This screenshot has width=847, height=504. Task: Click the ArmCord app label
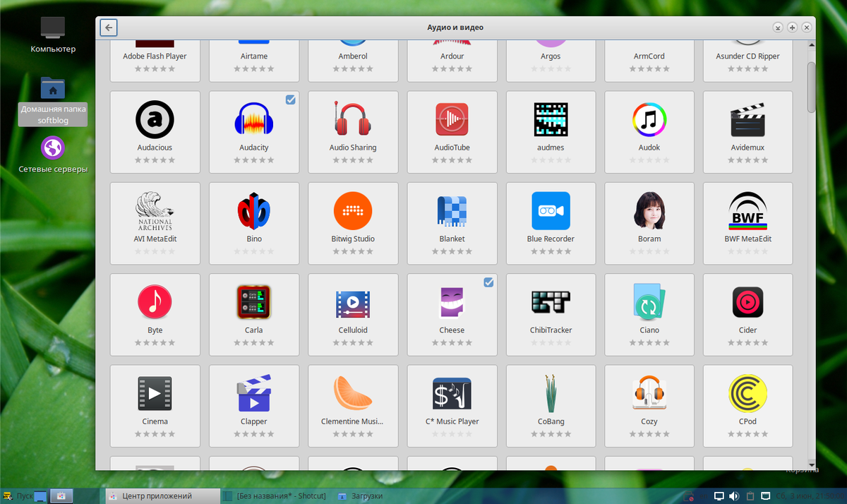pyautogui.click(x=649, y=56)
